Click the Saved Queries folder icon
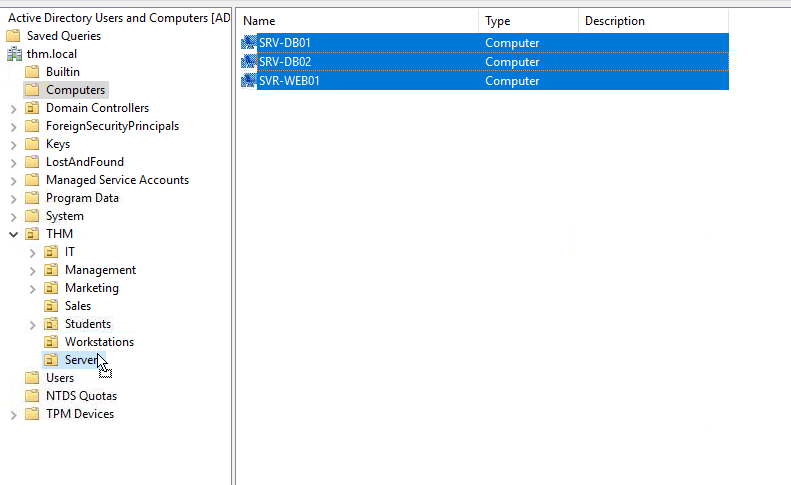 point(14,36)
